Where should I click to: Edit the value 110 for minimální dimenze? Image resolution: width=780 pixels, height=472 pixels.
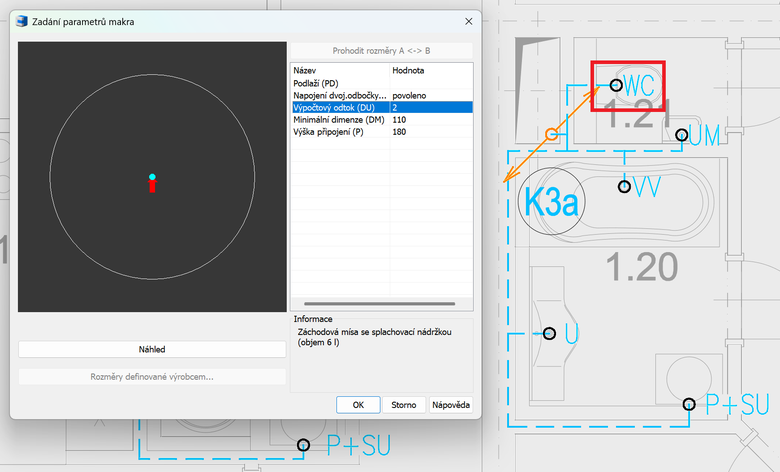point(431,120)
